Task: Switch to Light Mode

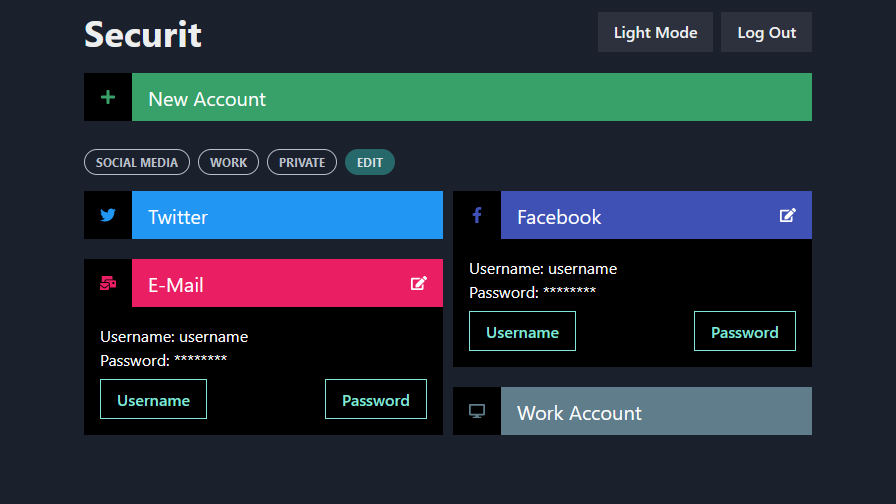Action: coord(655,32)
